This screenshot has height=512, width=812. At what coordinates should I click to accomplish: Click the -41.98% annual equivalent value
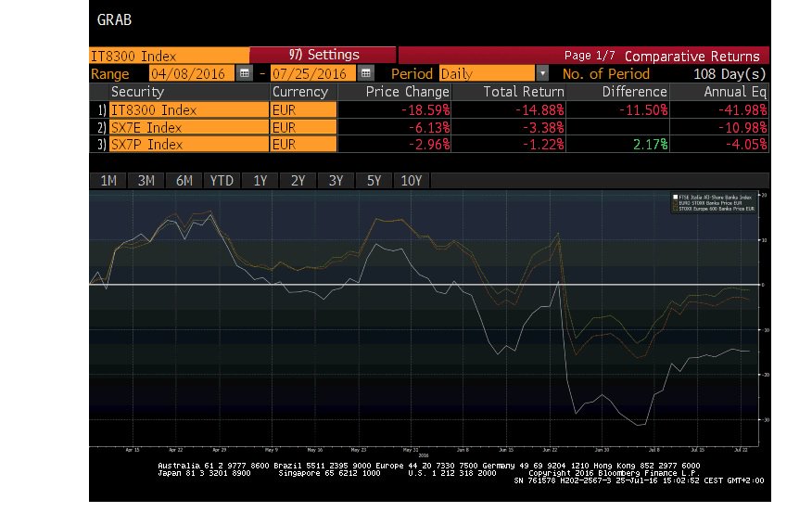click(x=742, y=110)
